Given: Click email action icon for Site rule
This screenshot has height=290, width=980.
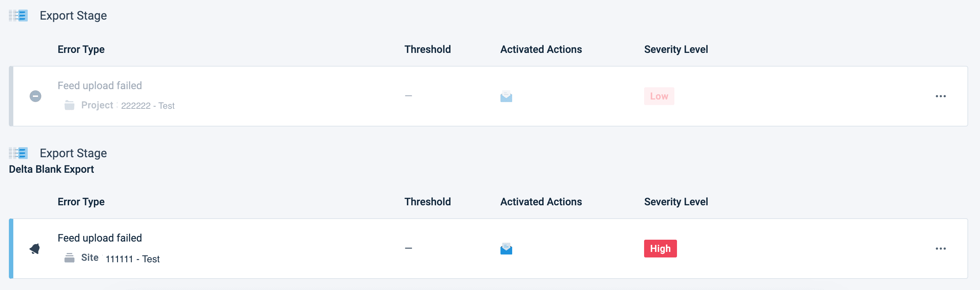Looking at the screenshot, I should point(506,249).
